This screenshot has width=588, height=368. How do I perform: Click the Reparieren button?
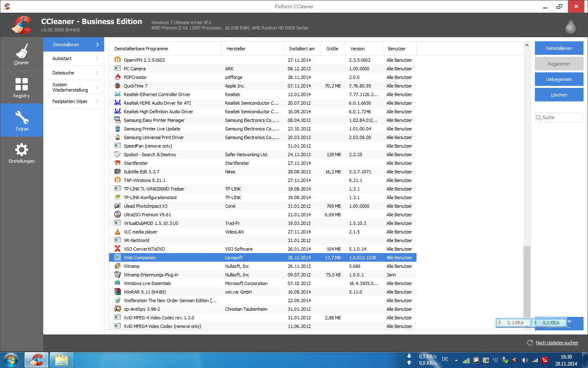click(559, 64)
